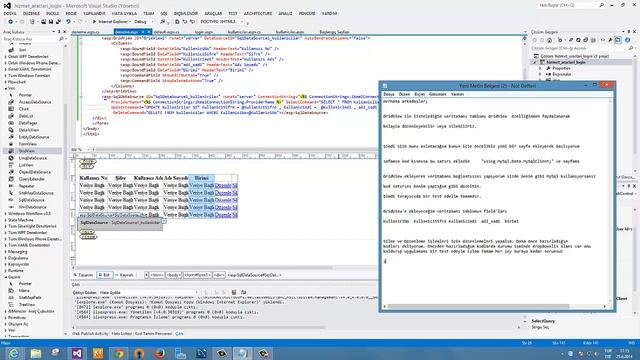Toggle auto-hide pin on the Solution Explorer panel
This screenshot has height=360, width=640.
(x=629, y=32)
